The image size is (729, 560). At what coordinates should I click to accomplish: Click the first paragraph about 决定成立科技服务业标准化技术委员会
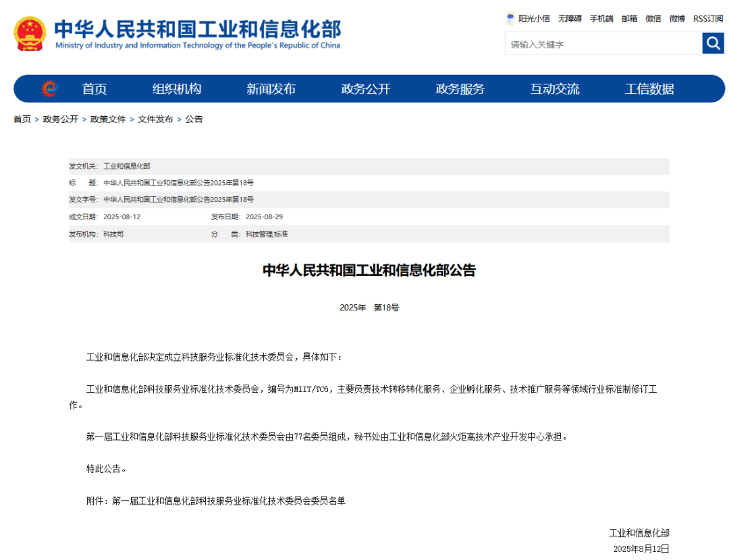(x=215, y=357)
